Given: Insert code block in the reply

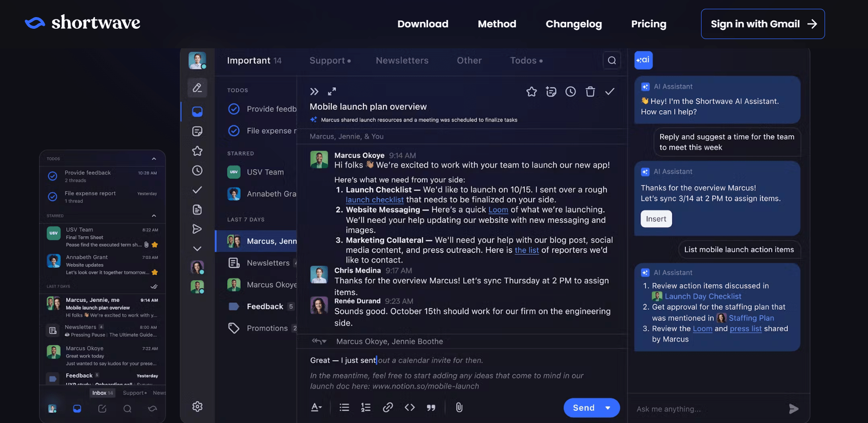Looking at the screenshot, I should [410, 407].
